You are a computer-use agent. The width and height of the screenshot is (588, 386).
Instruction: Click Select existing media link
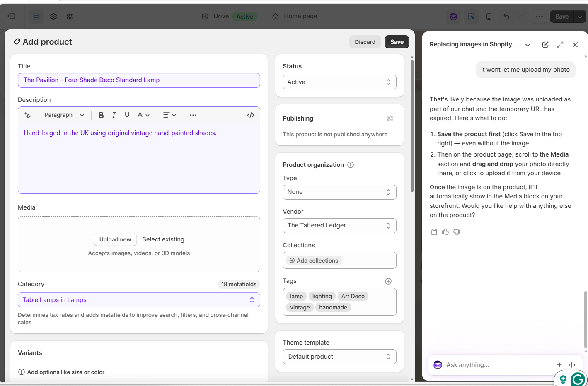coord(163,239)
